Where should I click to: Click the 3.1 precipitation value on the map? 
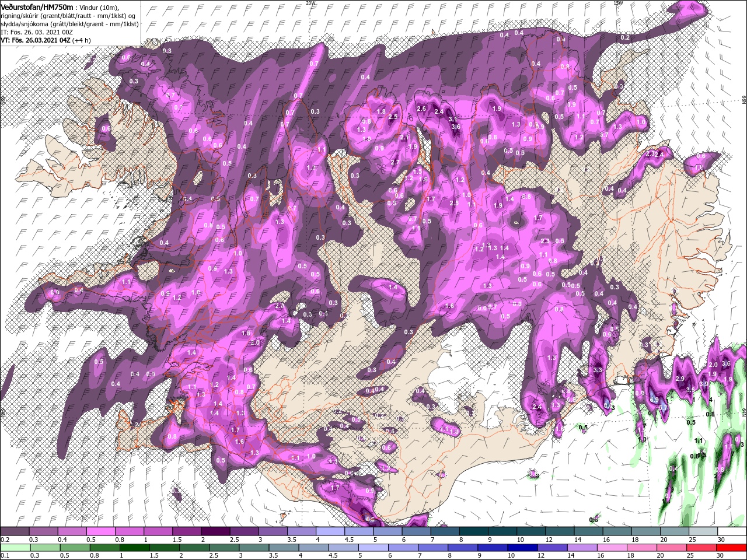[452, 119]
